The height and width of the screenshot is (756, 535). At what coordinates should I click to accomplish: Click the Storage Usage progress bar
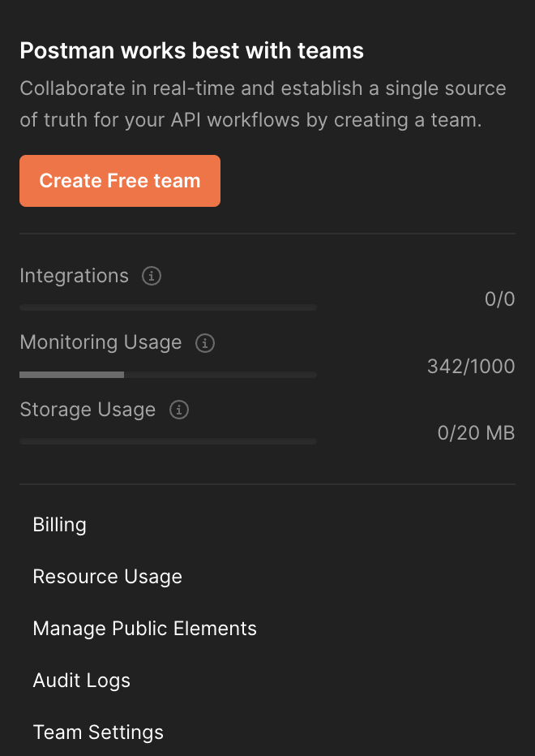(168, 441)
